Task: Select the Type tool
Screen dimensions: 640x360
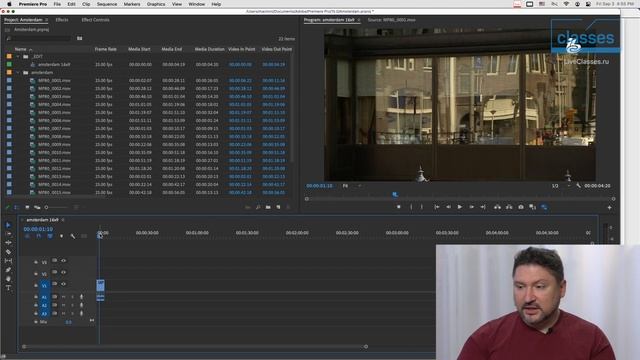Action: [x=8, y=288]
